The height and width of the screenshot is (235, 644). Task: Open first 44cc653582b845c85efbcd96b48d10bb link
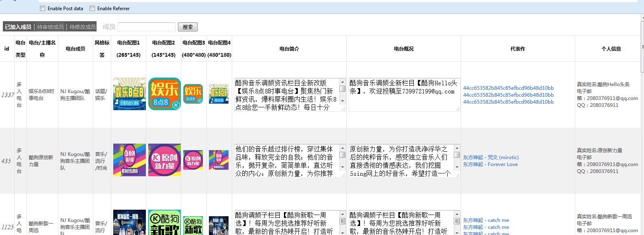tap(508, 88)
